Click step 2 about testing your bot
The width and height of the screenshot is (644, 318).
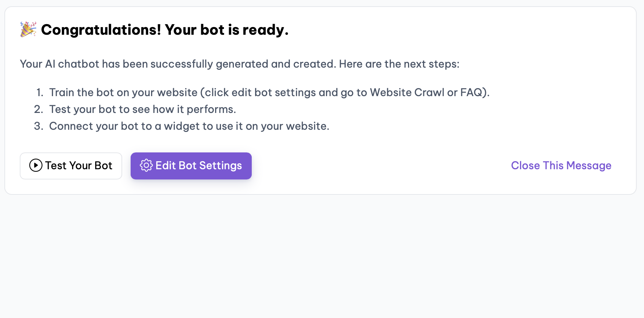coord(142,109)
